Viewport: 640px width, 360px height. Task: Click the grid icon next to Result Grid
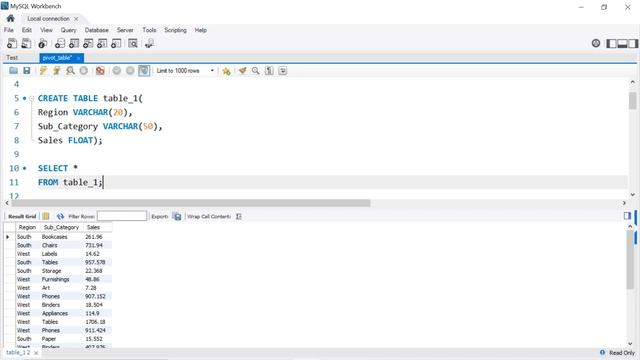(x=46, y=216)
